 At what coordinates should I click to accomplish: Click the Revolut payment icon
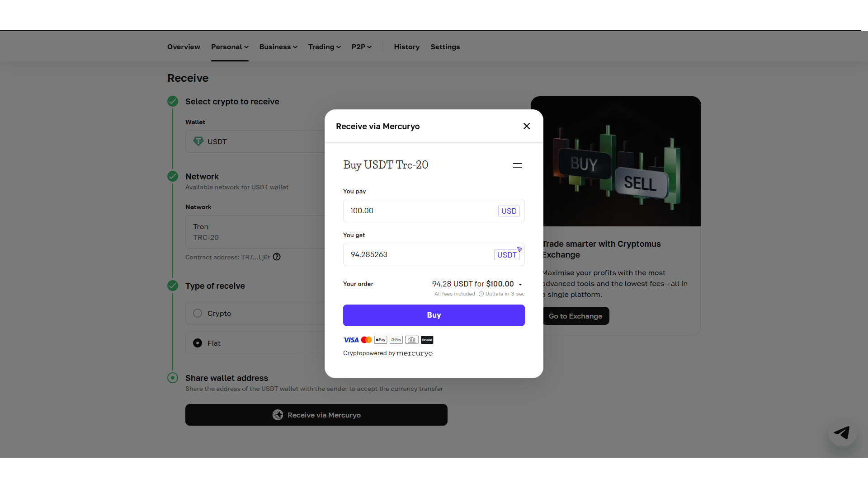click(x=427, y=340)
